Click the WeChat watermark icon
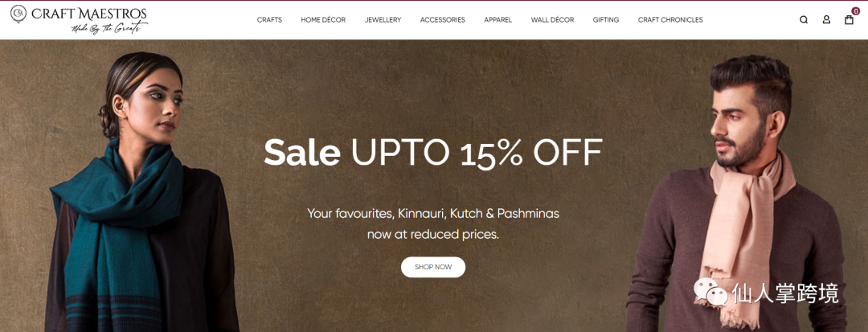The width and height of the screenshot is (868, 332). [710, 292]
